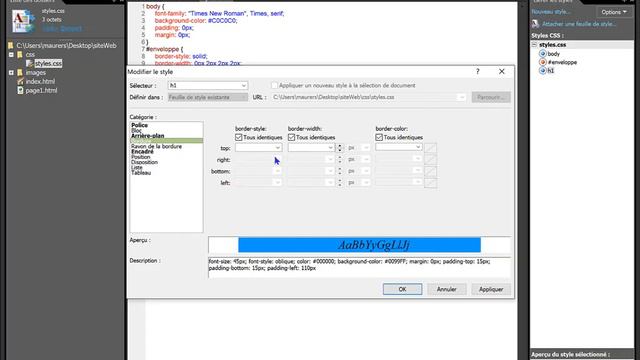Collapse the css folder in the tree
The width and height of the screenshot is (640, 360).
pyautogui.click(x=11, y=55)
